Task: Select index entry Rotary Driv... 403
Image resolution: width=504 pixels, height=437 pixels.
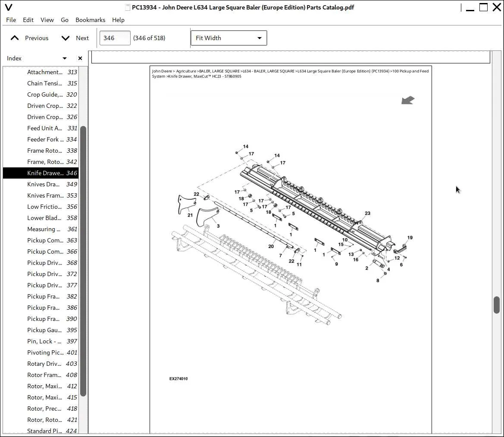Action: (x=41, y=364)
